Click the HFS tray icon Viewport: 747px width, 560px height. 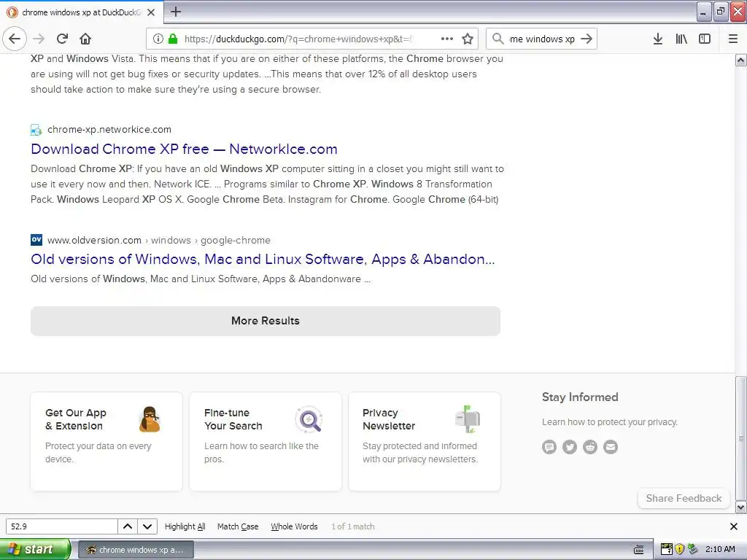point(667,549)
